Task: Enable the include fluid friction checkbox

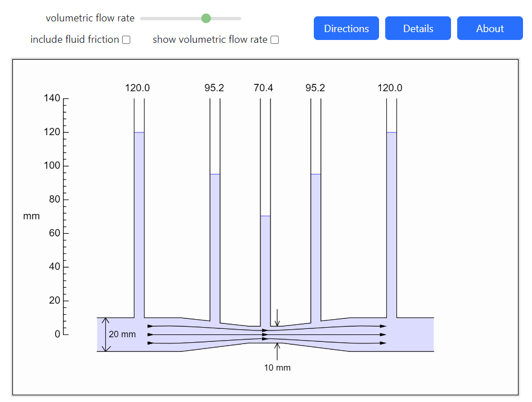Action: [127, 40]
